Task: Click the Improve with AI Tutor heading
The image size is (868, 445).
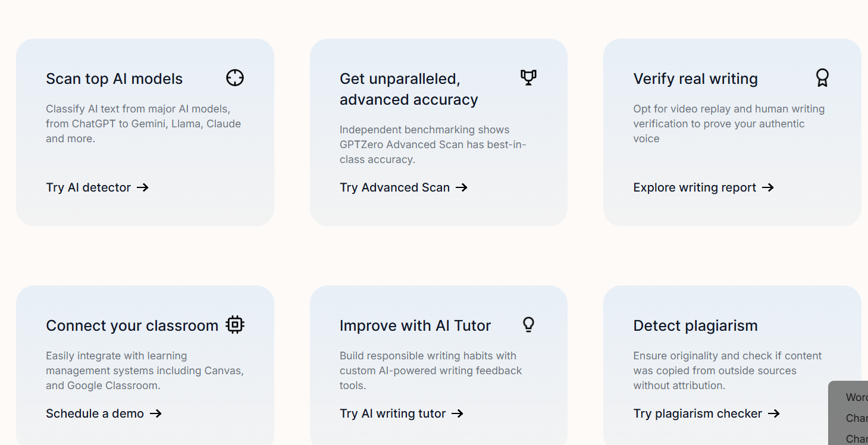Action: 415,325
